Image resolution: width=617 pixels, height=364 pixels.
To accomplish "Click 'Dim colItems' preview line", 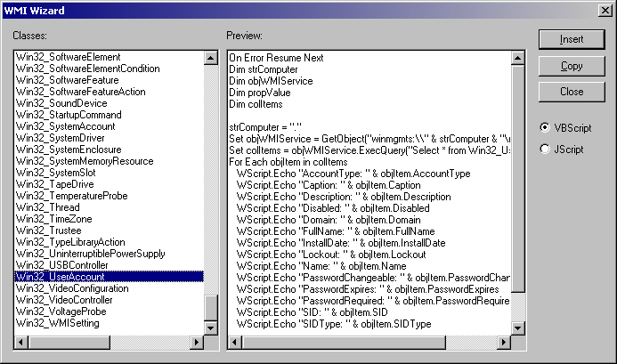I will (x=256, y=104).
